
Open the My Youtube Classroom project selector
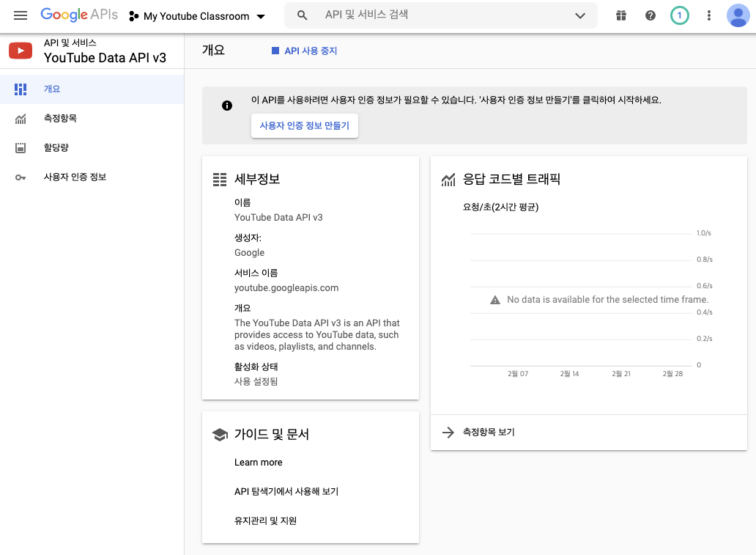point(197,16)
